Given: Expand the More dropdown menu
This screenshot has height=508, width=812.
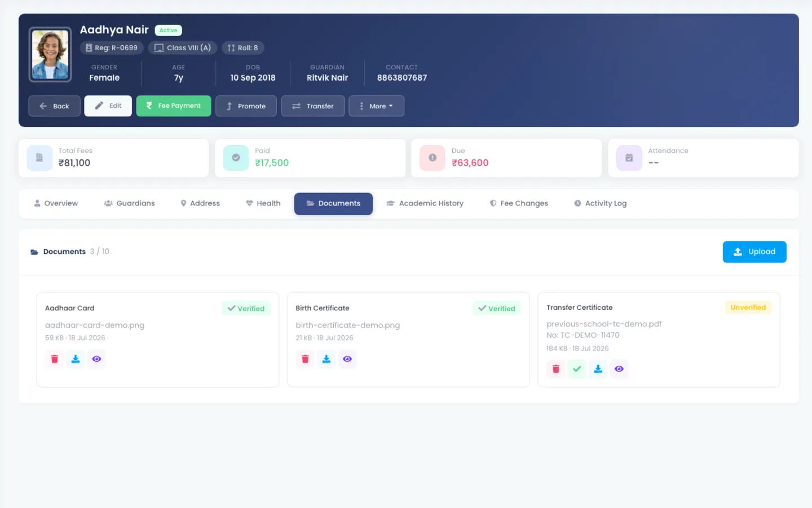Looking at the screenshot, I should click(376, 106).
